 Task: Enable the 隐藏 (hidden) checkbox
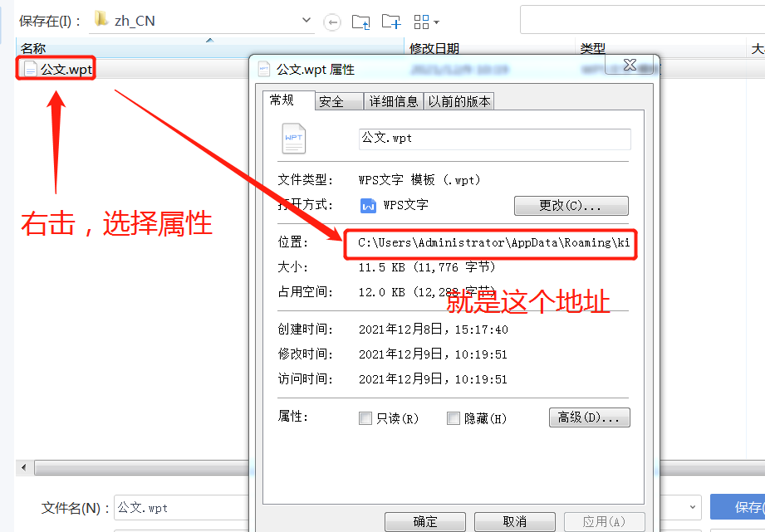pos(454,418)
